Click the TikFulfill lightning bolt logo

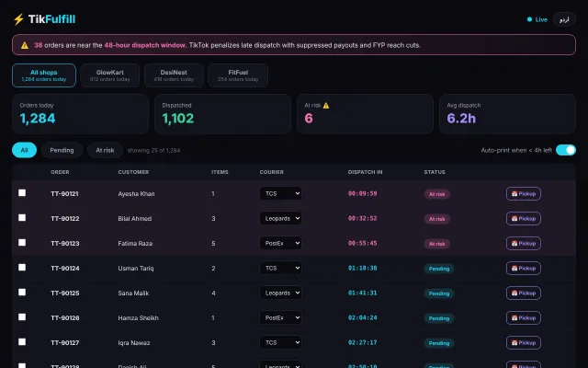click(x=18, y=19)
